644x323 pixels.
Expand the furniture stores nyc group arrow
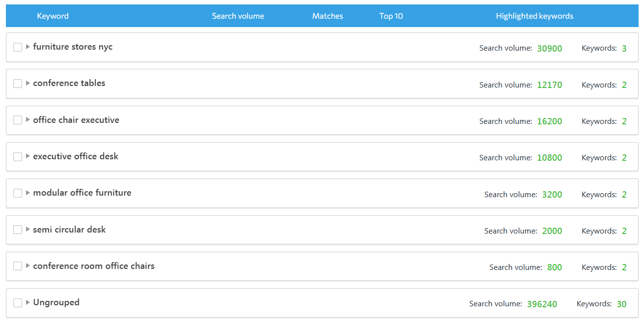coord(28,47)
